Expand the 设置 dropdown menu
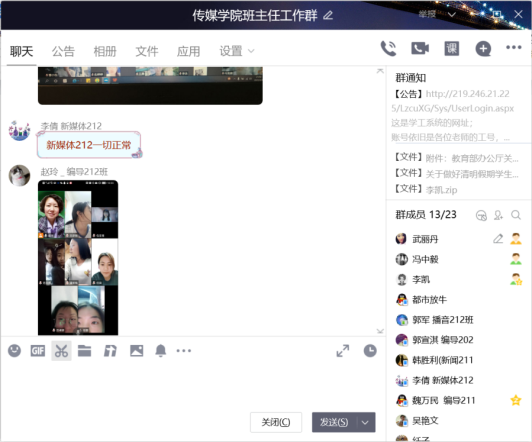Image resolution: width=532 pixels, height=442 pixels. point(236,51)
